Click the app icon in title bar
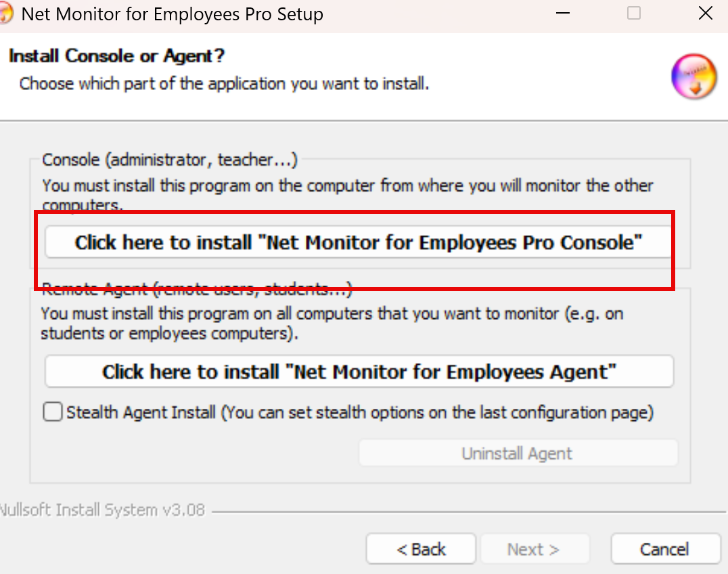 [x=5, y=14]
